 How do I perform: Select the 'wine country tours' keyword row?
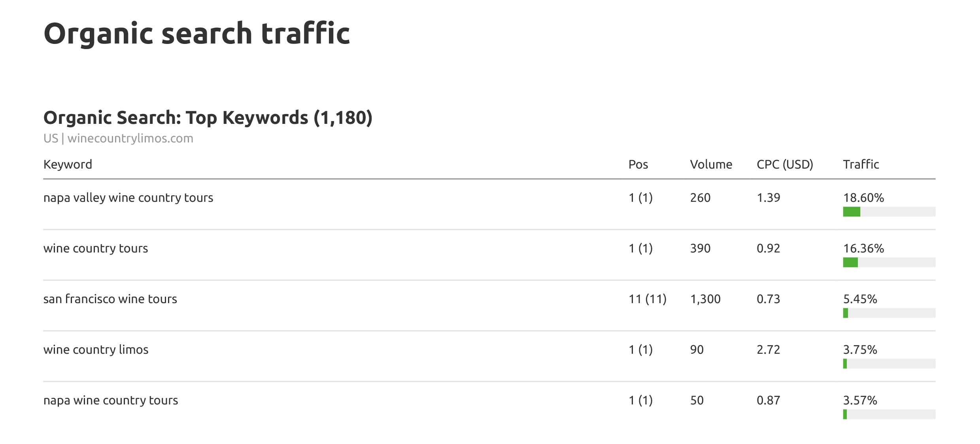(x=96, y=248)
